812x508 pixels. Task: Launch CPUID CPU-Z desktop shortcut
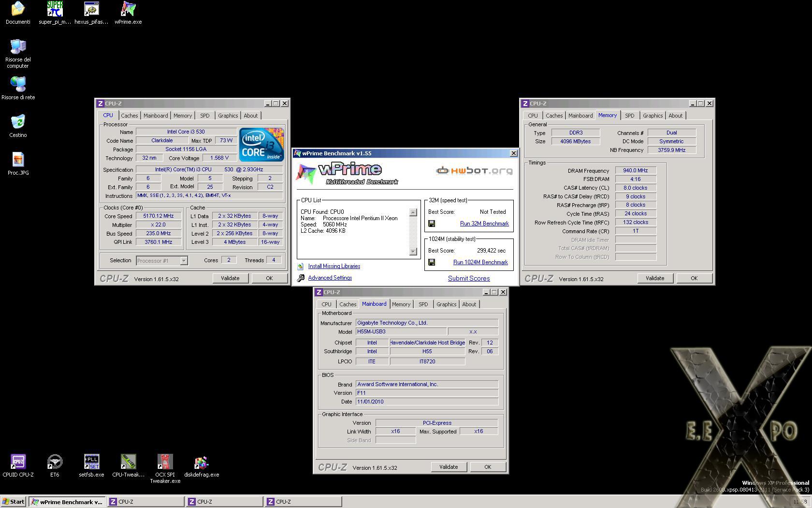18,462
